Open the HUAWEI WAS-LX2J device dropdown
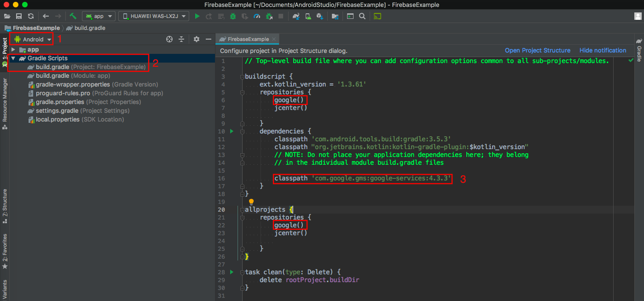This screenshot has height=301, width=644. (x=153, y=16)
